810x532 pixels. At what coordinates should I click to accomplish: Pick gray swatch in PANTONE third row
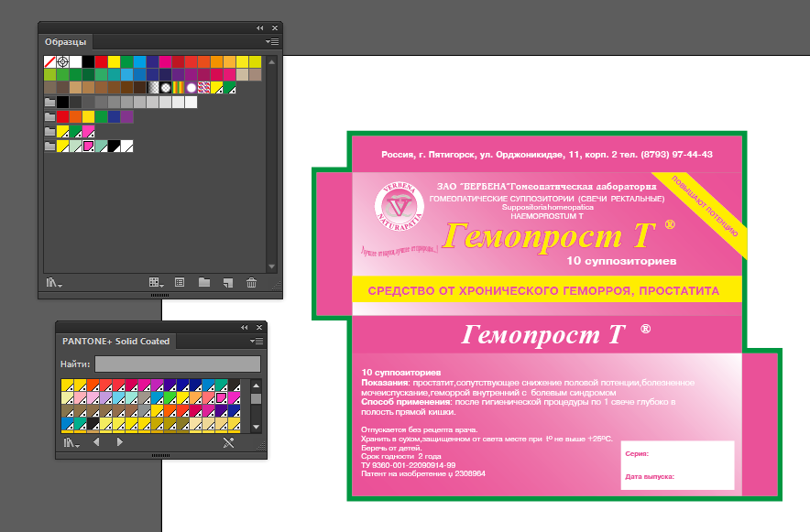coord(144,411)
